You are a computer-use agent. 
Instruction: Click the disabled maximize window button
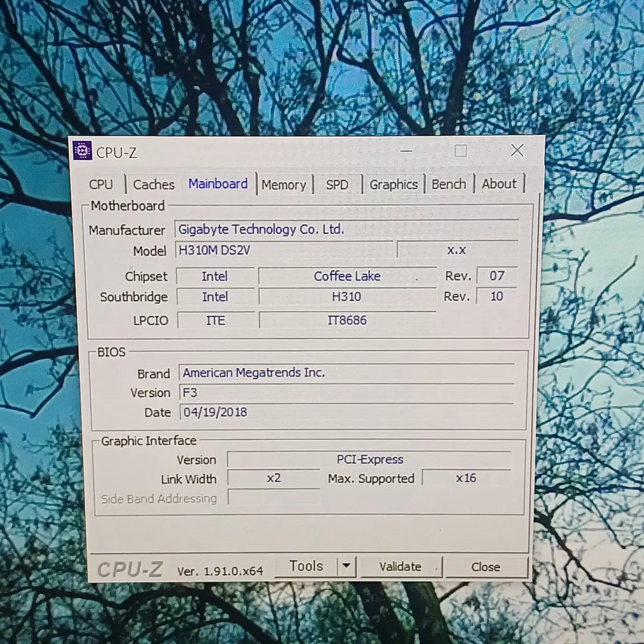tap(460, 151)
